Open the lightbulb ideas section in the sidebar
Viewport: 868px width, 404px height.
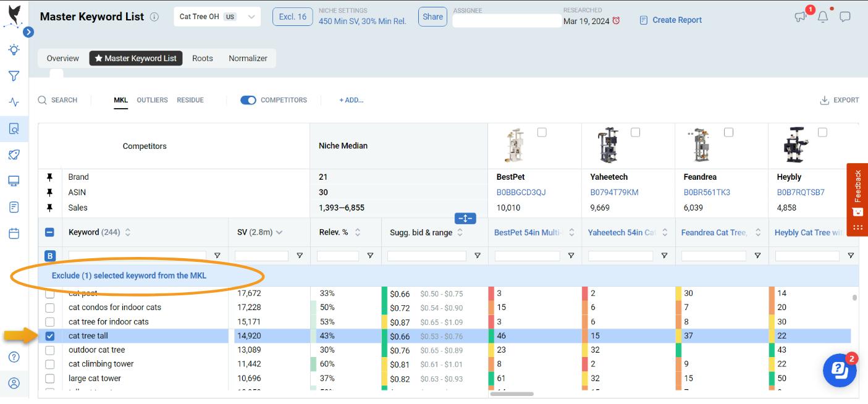tap(14, 50)
